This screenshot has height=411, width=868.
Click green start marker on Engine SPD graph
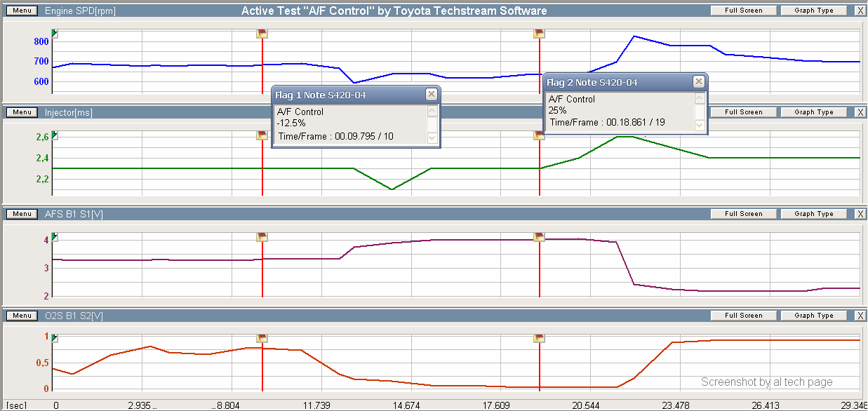(x=55, y=34)
